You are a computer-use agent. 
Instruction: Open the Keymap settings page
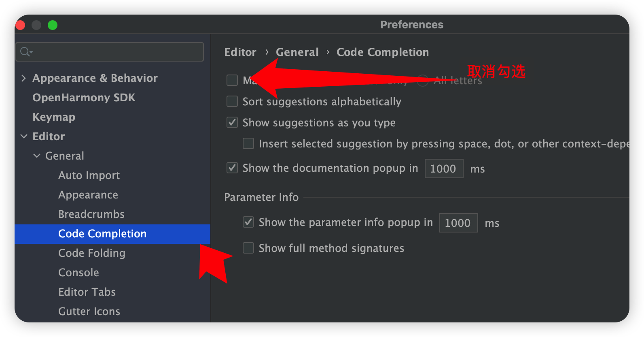(54, 117)
